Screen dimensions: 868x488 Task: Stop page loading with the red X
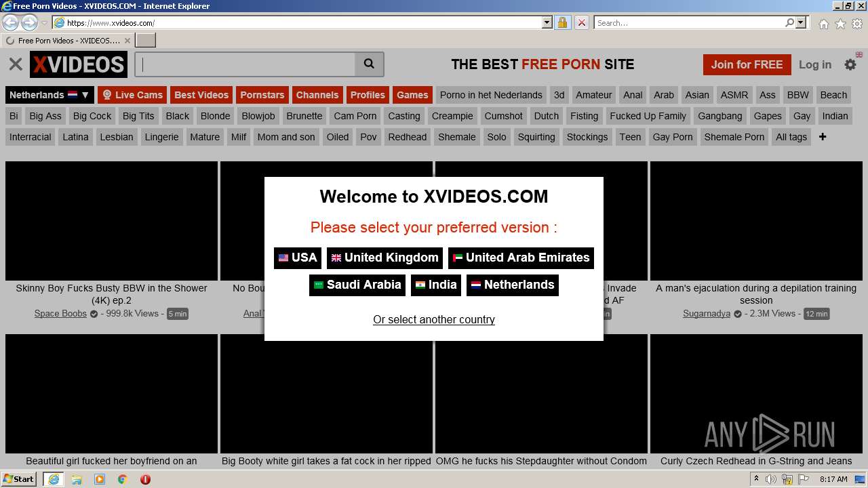point(581,22)
